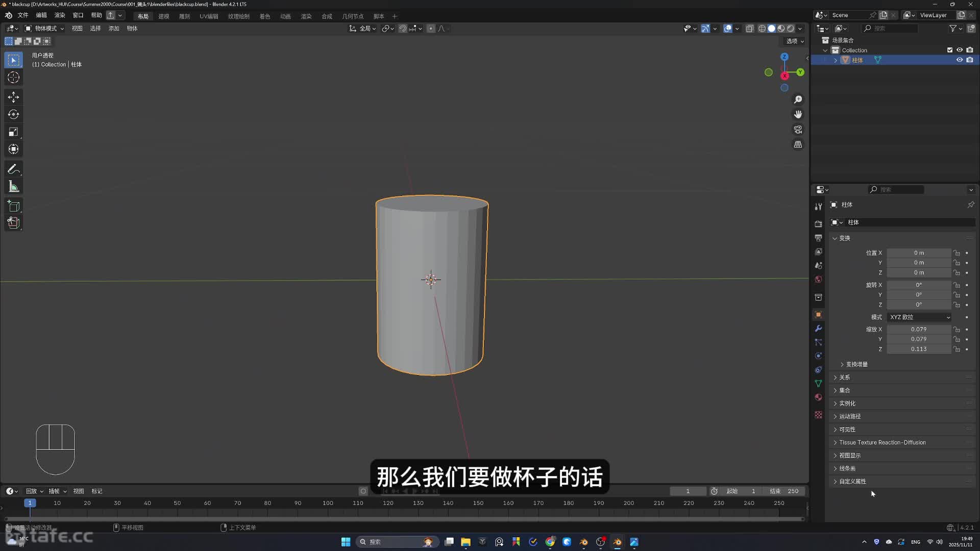Open the XYZ 欧拉 rotation mode dropdown
980x551 pixels.
pos(919,317)
